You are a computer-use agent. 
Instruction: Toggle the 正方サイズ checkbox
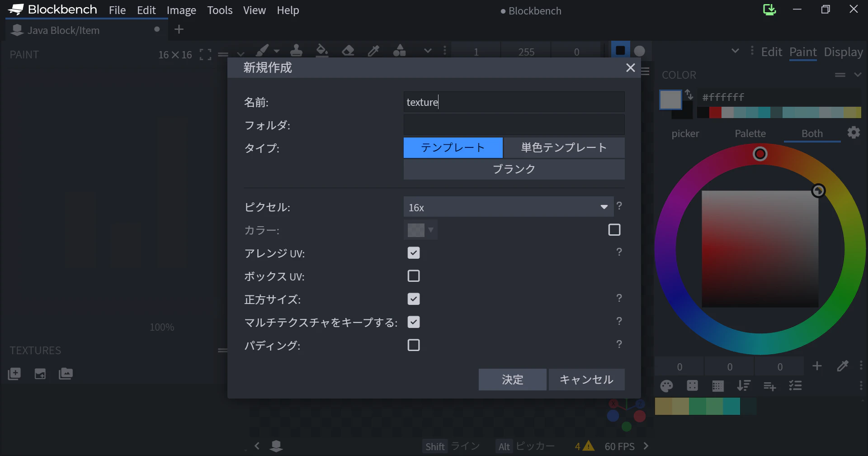(x=414, y=299)
